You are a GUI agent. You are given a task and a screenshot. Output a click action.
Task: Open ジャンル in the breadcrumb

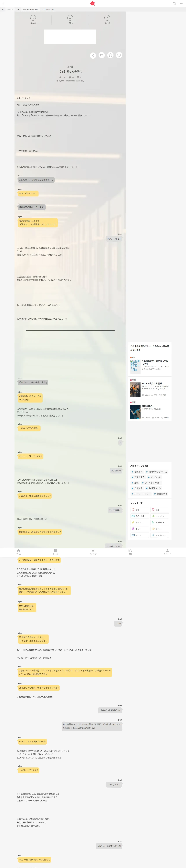click(10, 9)
